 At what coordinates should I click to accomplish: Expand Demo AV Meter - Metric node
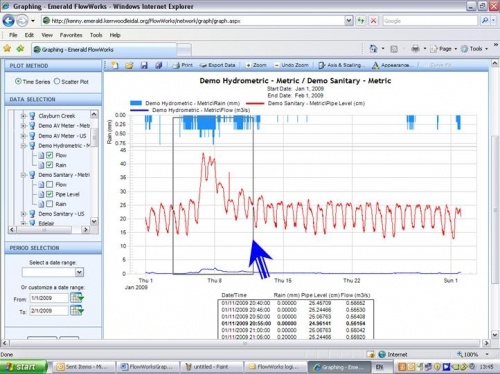point(23,126)
